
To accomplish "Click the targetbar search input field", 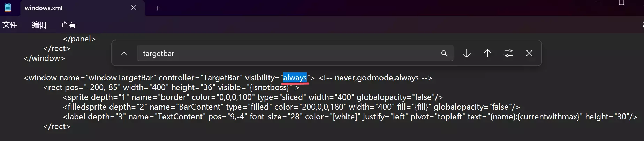I will coord(295,53).
